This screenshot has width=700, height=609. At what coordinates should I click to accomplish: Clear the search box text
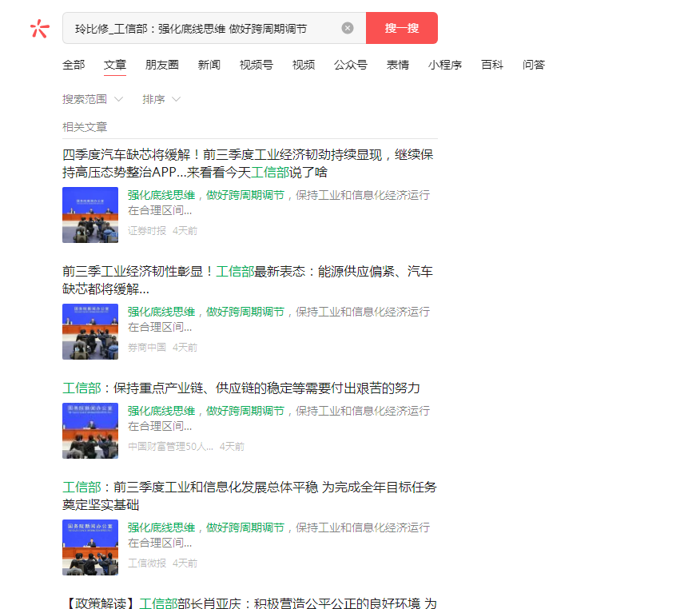[348, 28]
